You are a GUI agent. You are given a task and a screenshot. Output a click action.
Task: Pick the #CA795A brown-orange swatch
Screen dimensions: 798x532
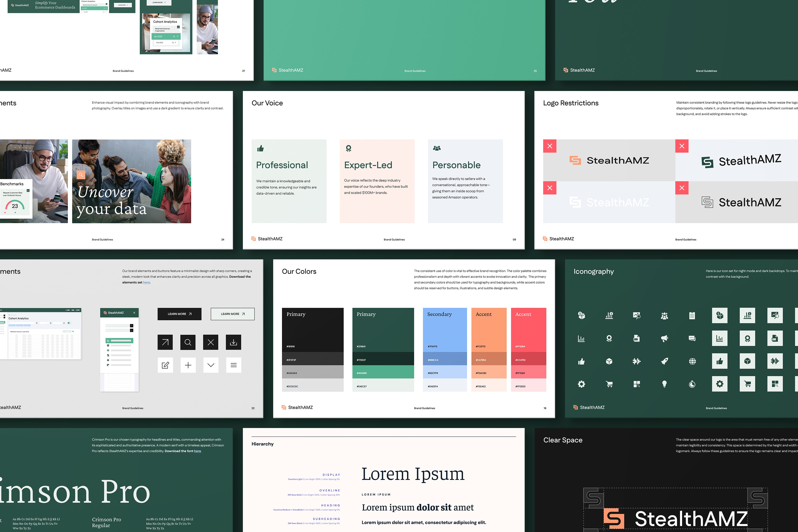489,359
